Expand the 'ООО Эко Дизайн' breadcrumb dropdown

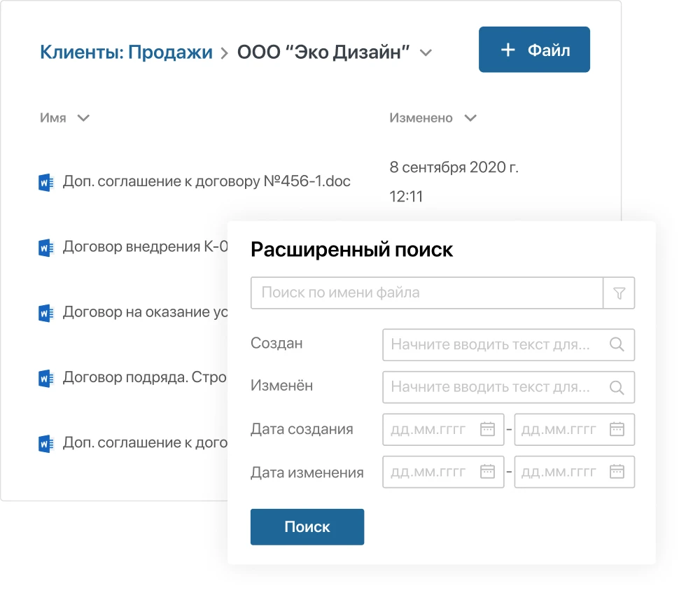pyautogui.click(x=425, y=51)
